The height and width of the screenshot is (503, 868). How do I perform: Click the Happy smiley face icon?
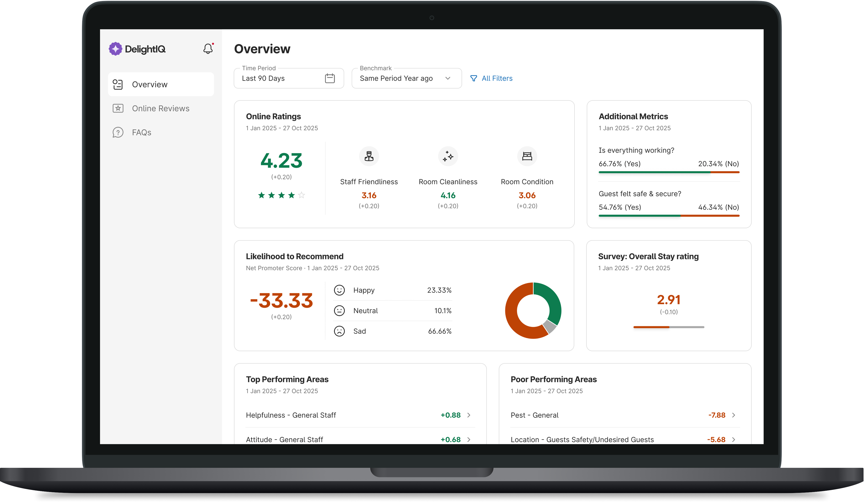[339, 290]
